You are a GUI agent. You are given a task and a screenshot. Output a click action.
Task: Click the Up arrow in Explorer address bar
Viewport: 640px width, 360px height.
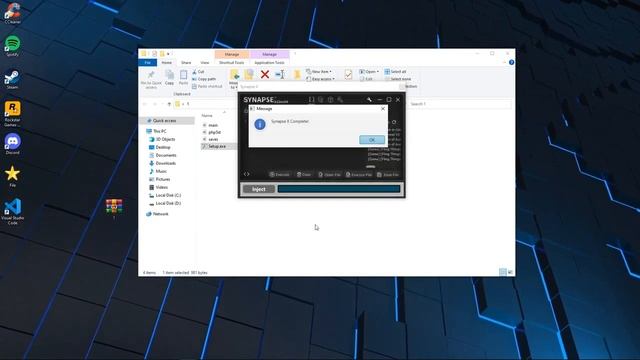coord(169,104)
